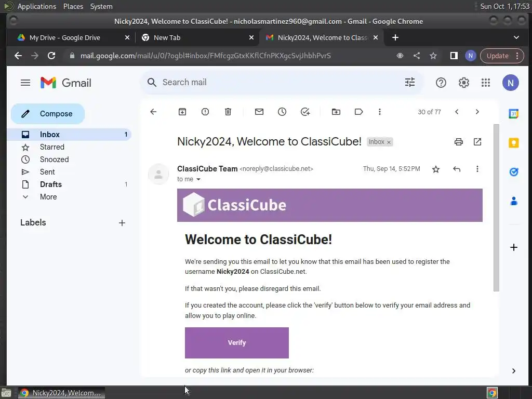Open Google Tasks side panel
The width and height of the screenshot is (532, 399).
pyautogui.click(x=514, y=172)
